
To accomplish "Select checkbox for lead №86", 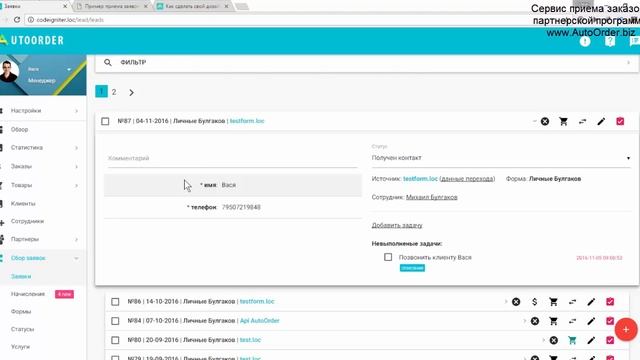I will [115, 302].
